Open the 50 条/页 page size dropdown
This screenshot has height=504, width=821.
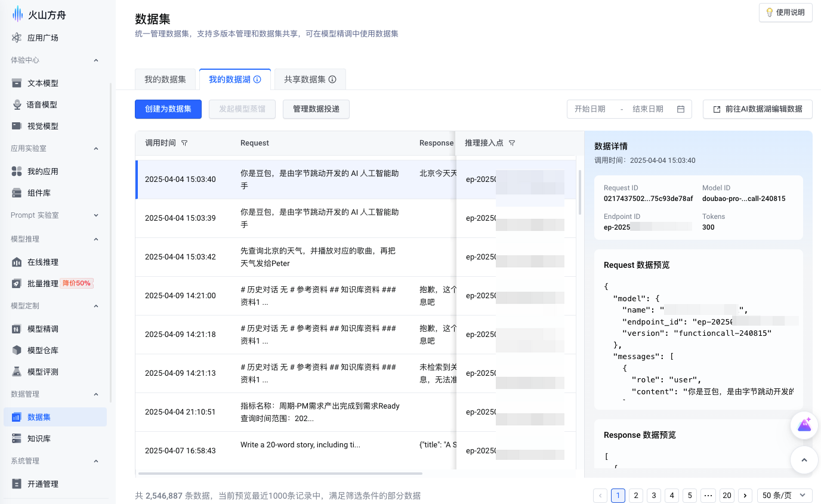(785, 496)
